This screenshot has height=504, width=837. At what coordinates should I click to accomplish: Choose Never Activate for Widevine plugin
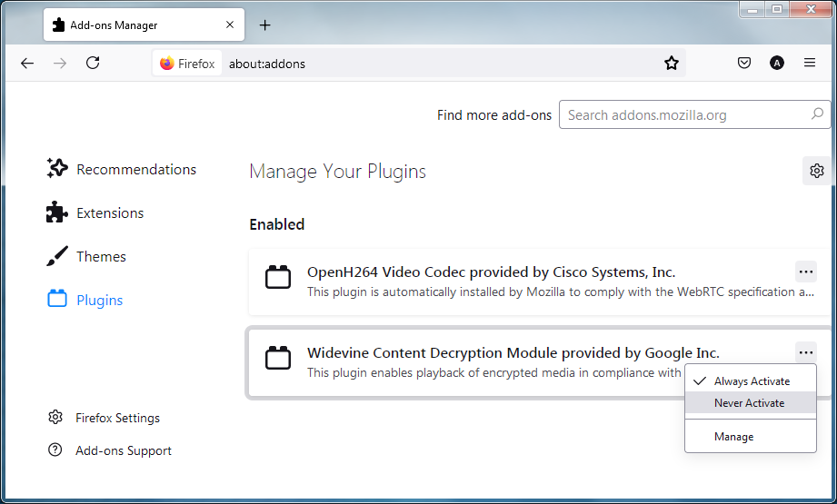tap(749, 403)
